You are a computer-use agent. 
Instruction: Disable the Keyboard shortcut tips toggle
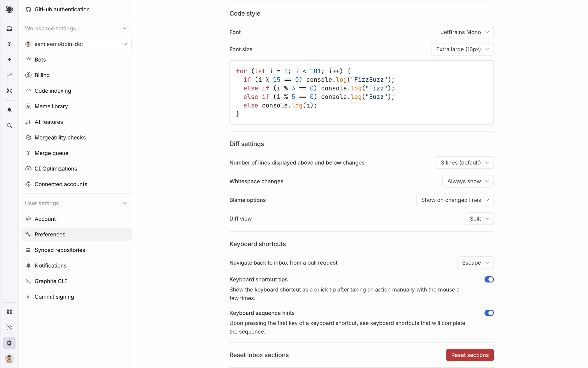(x=489, y=279)
